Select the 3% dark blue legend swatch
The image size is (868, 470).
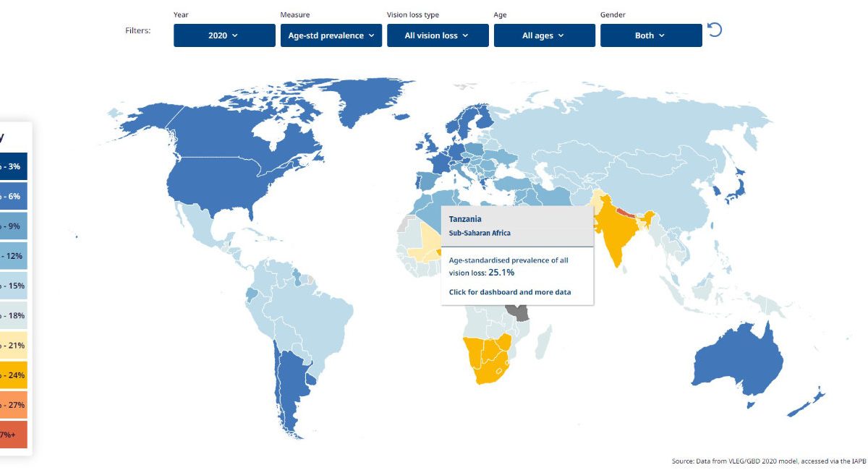(13, 166)
